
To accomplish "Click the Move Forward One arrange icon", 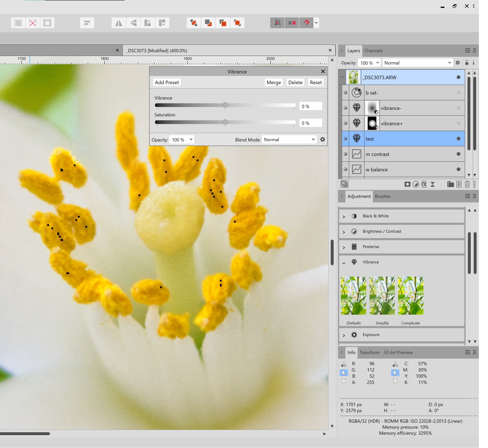I will (x=223, y=23).
